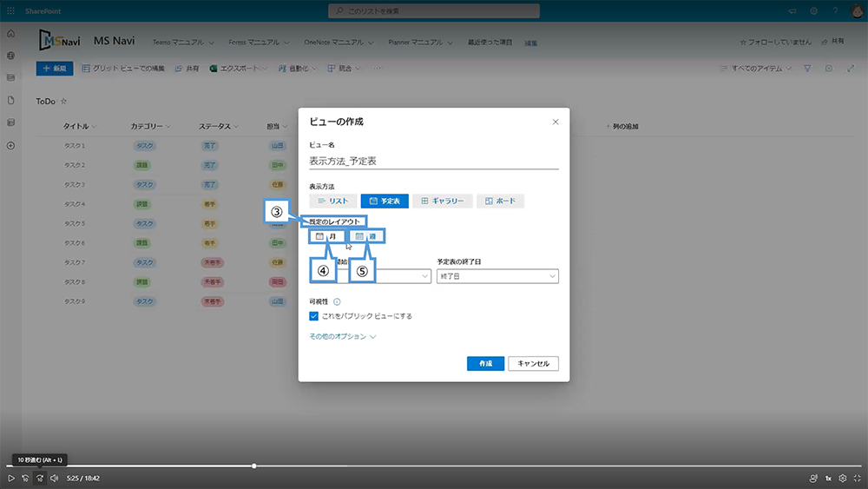Click グリッド ビューでの編集
Image resolution: width=868 pixels, height=489 pixels.
click(x=123, y=69)
